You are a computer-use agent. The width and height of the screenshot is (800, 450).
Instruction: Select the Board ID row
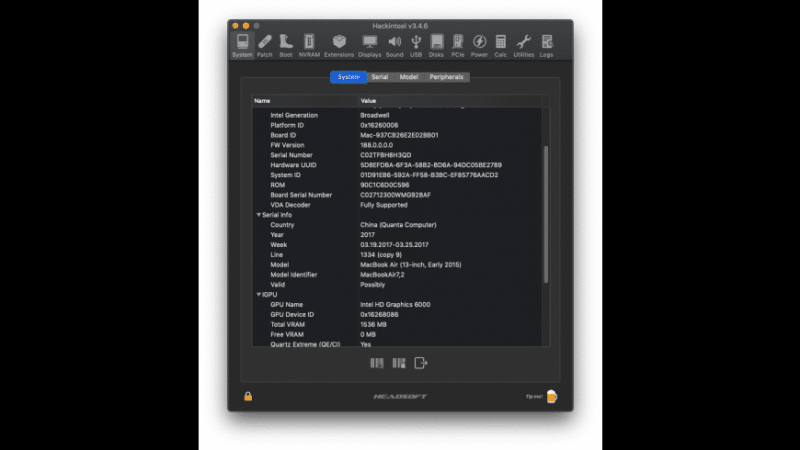pos(396,135)
